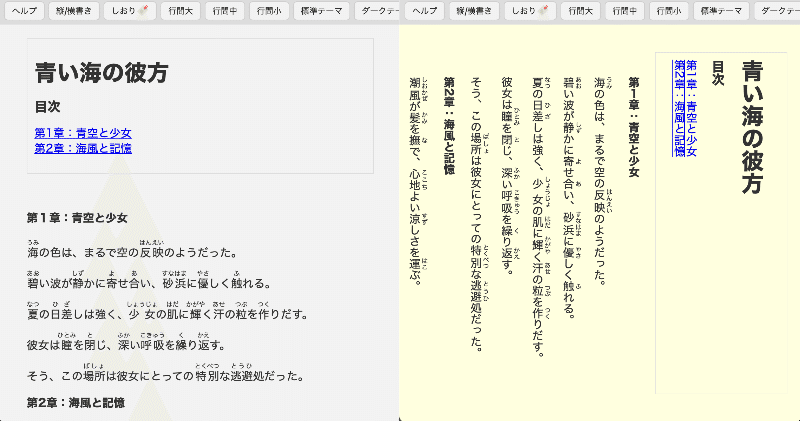Set 行間大 spacing in right pane
This screenshot has width=800, height=421.
pyautogui.click(x=581, y=11)
